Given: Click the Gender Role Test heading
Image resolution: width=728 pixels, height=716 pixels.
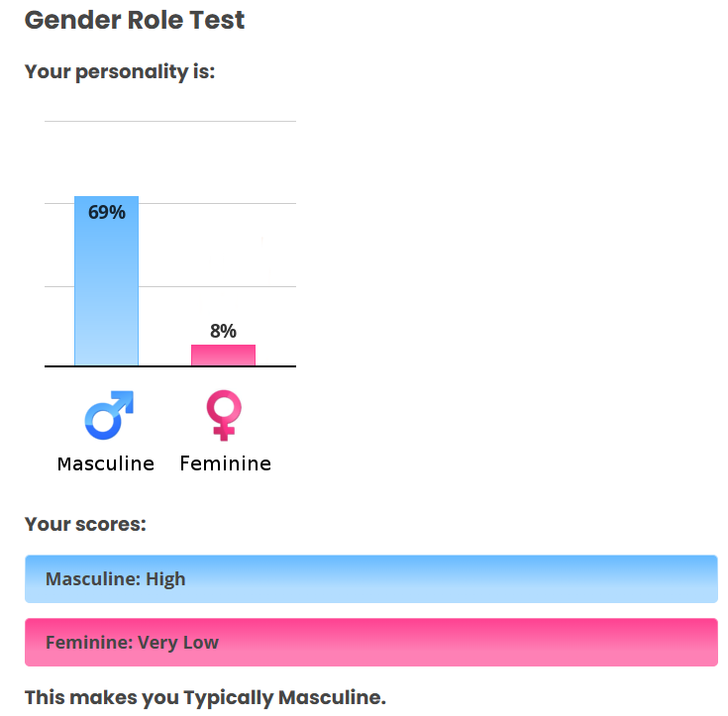Looking at the screenshot, I should (x=135, y=20).
